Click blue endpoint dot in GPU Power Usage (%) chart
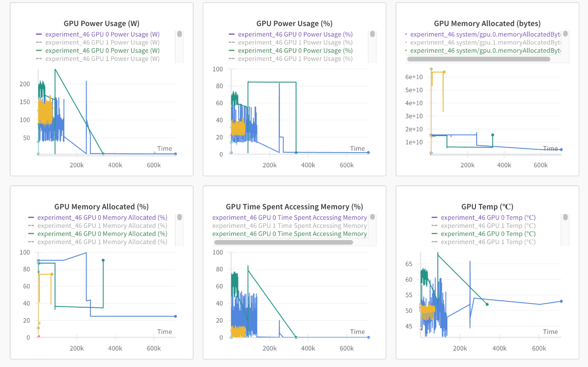 (368, 153)
